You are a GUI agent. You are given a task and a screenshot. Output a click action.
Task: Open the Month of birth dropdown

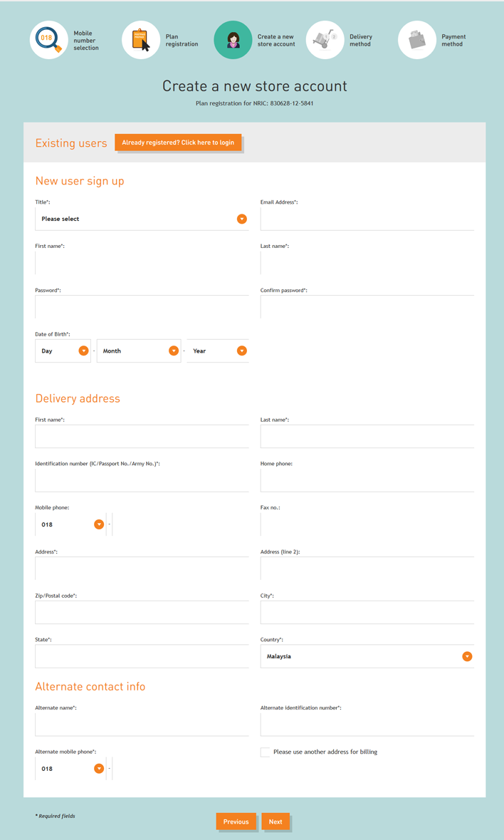139,351
